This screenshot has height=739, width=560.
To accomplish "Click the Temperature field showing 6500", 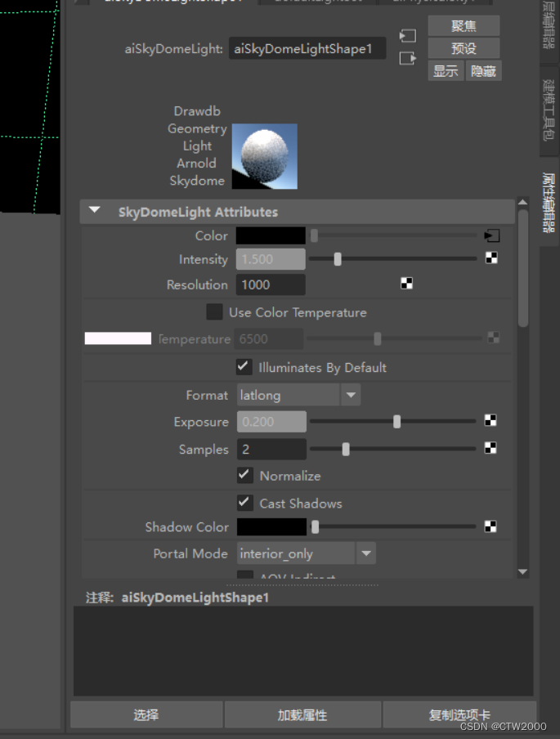I will (269, 339).
